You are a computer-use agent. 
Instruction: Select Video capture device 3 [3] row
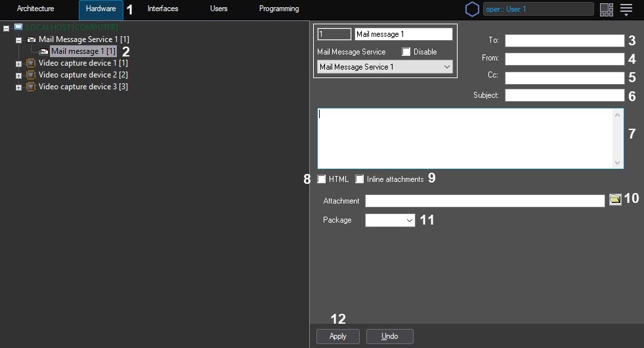pyautogui.click(x=83, y=87)
